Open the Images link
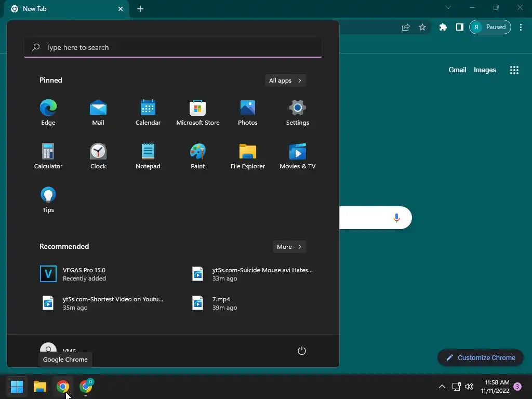 click(x=485, y=70)
